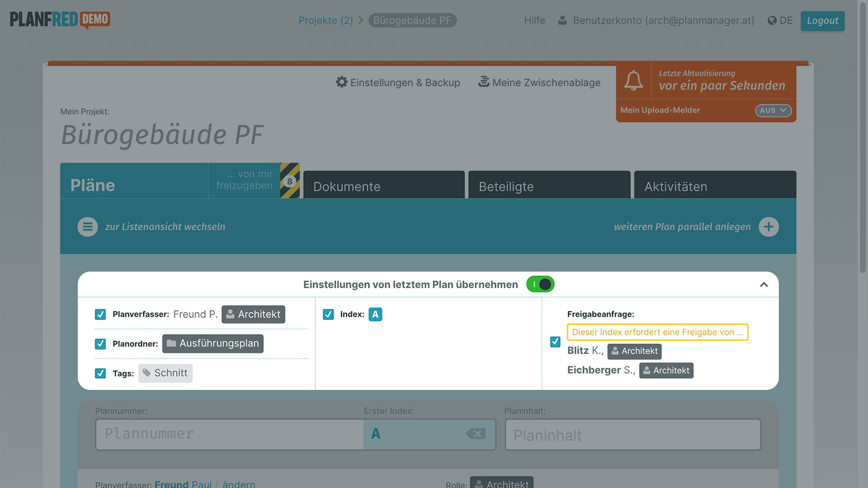Click weiteren Plan parallel anlegen

(682, 226)
